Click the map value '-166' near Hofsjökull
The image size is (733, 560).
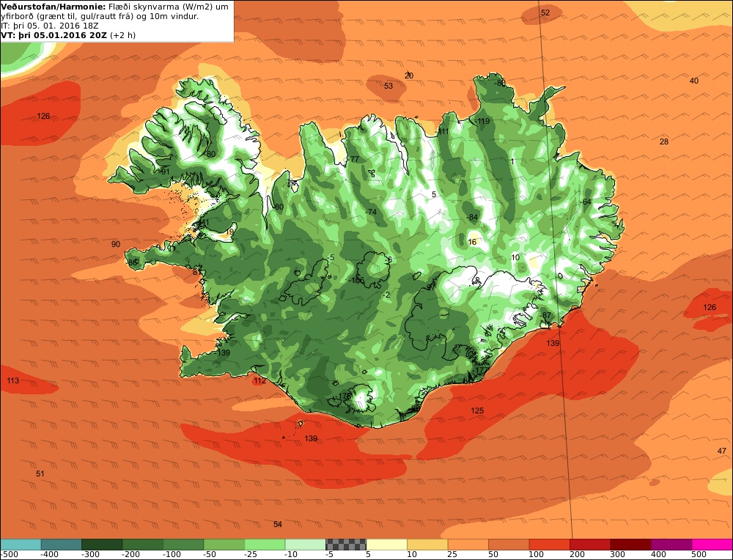[x=356, y=281]
